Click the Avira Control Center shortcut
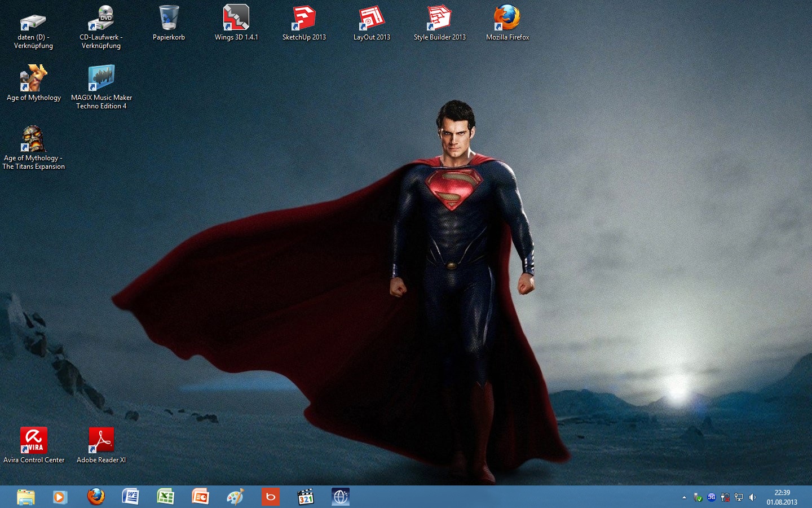The height and width of the screenshot is (508, 812). tap(34, 441)
